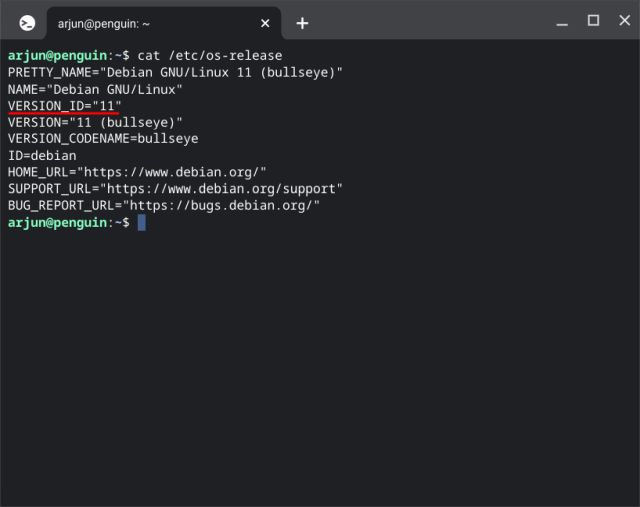This screenshot has height=507, width=640.
Task: Close the Terminal window
Action: [620, 21]
